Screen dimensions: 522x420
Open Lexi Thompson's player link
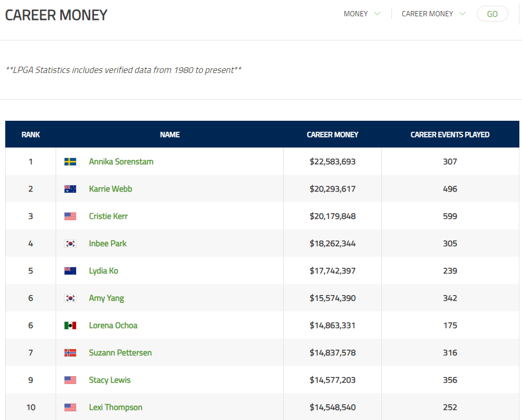(x=115, y=407)
